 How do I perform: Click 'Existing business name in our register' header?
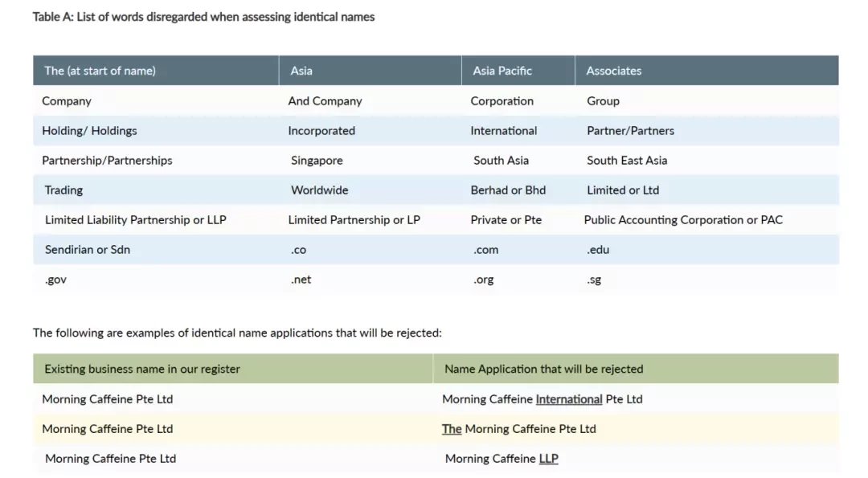(233, 369)
